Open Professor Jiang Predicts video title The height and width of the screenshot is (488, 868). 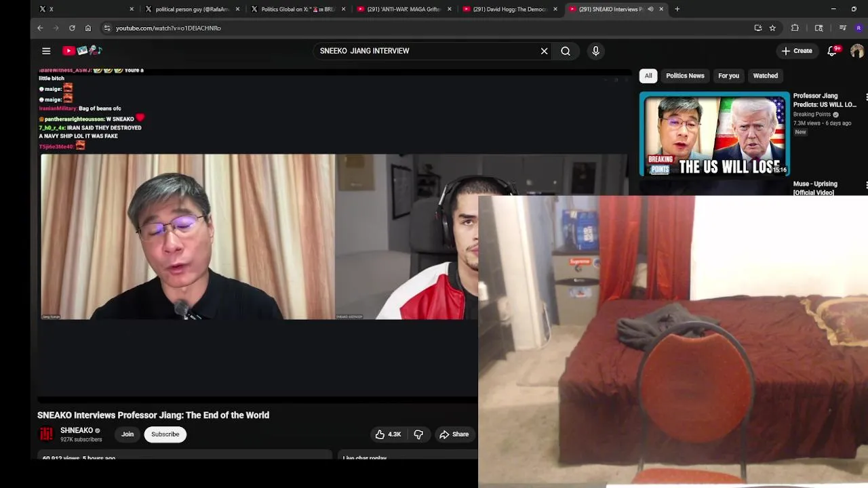825,100
